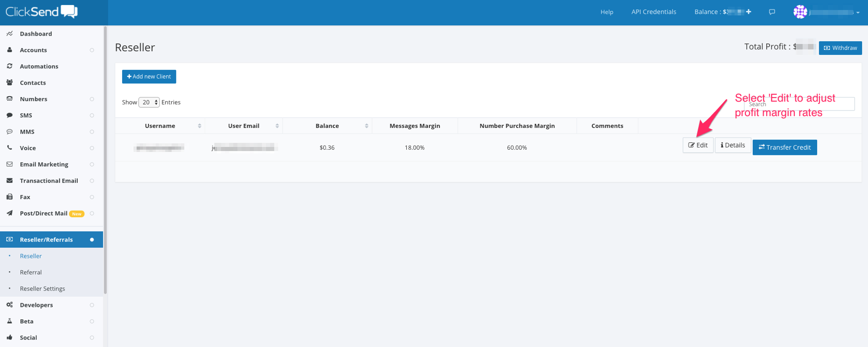
Task: Expand the Accounts submenu circle
Action: (x=92, y=50)
